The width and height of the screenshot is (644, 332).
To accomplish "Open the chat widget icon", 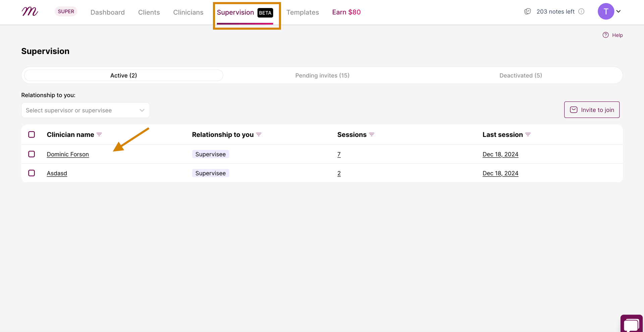I will coord(631,324).
